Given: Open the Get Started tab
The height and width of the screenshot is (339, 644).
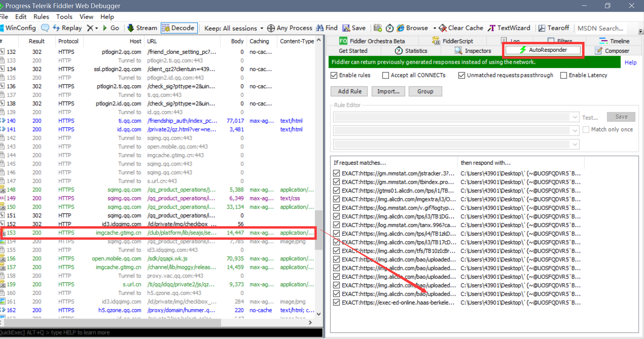Looking at the screenshot, I should [353, 51].
